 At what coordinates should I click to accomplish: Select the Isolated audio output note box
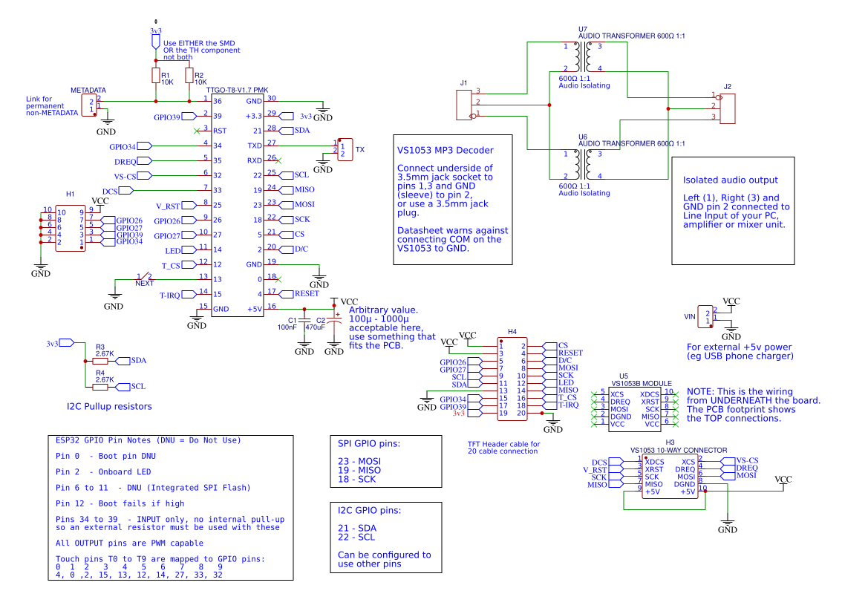pyautogui.click(x=734, y=206)
